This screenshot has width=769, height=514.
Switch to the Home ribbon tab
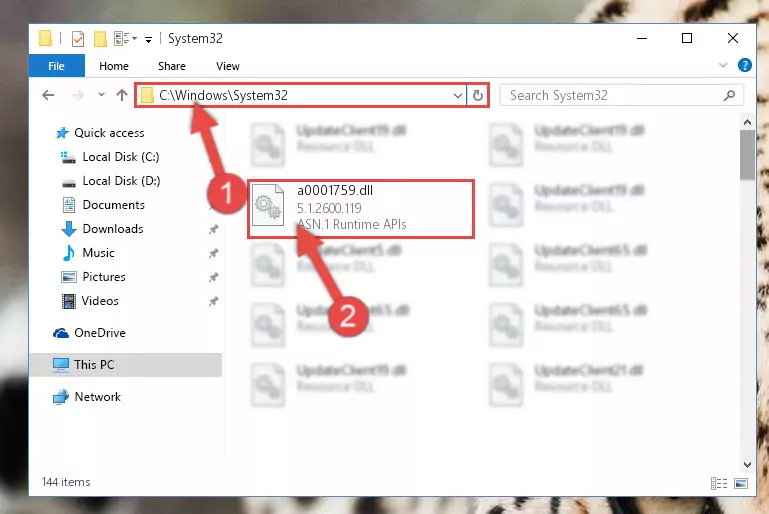(114, 66)
